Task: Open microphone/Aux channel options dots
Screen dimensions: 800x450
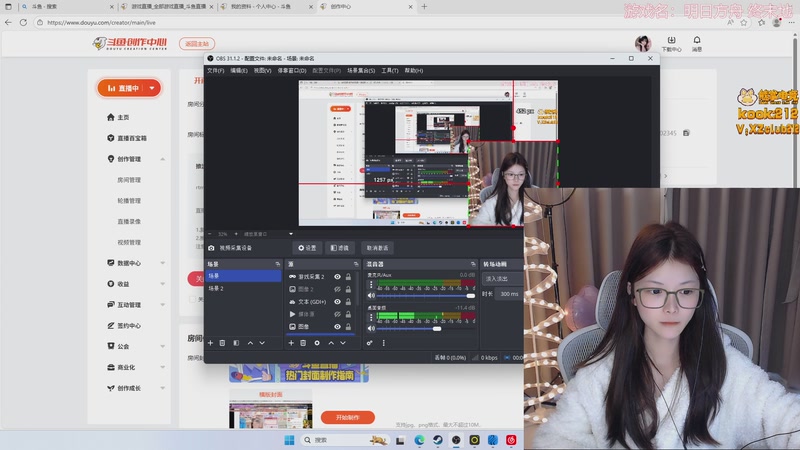Action: coord(371,285)
